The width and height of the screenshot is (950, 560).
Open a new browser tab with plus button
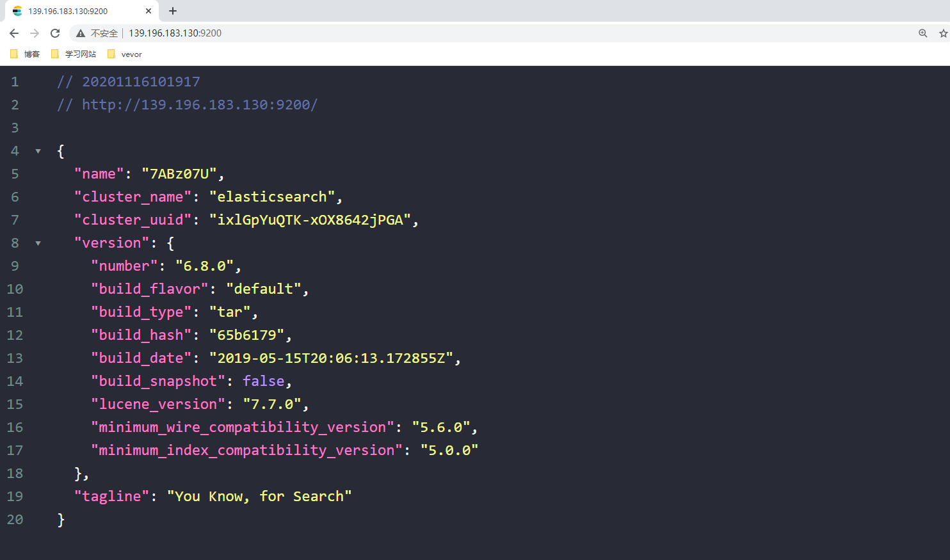[x=173, y=11]
